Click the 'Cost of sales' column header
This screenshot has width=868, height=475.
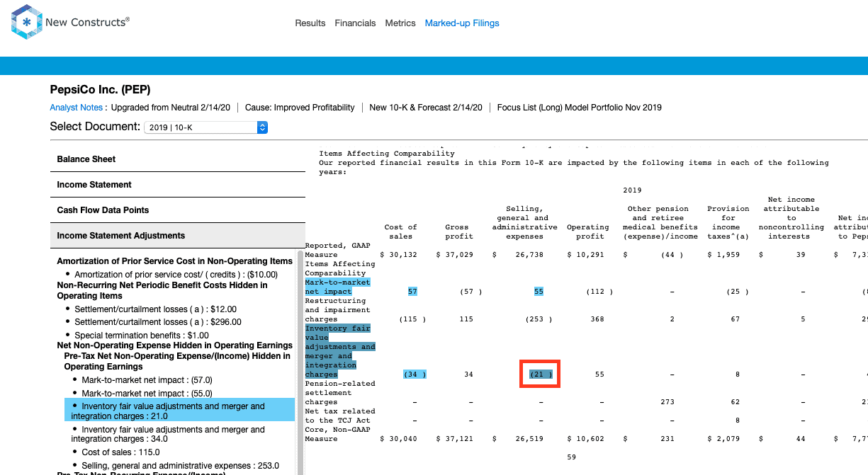coord(401,232)
